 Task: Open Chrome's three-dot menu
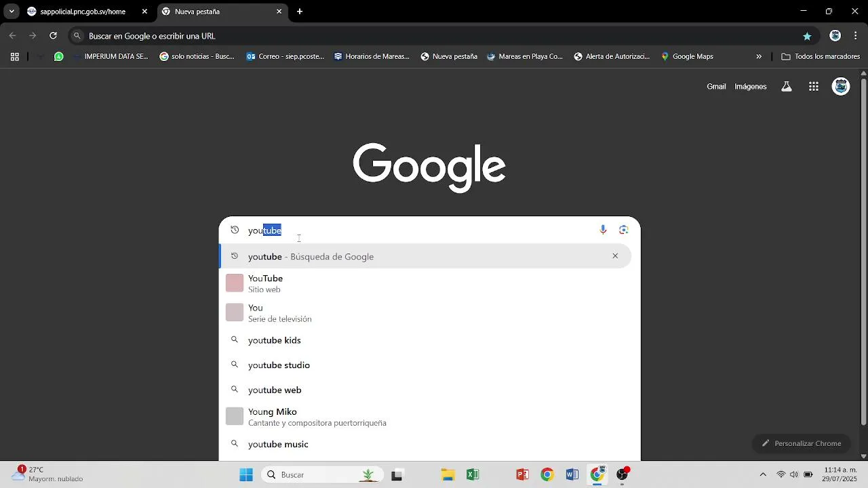pyautogui.click(x=856, y=36)
